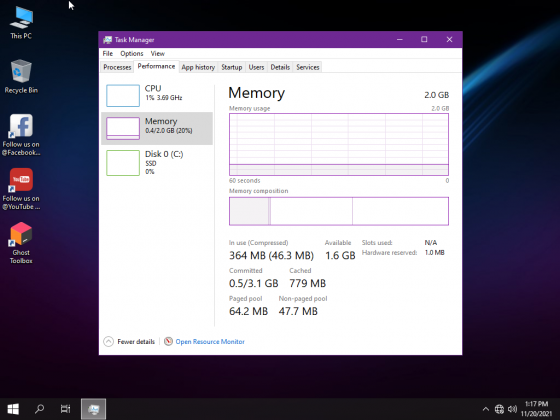The width and height of the screenshot is (560, 420).
Task: Open the network globe tray icon
Action: [499, 409]
